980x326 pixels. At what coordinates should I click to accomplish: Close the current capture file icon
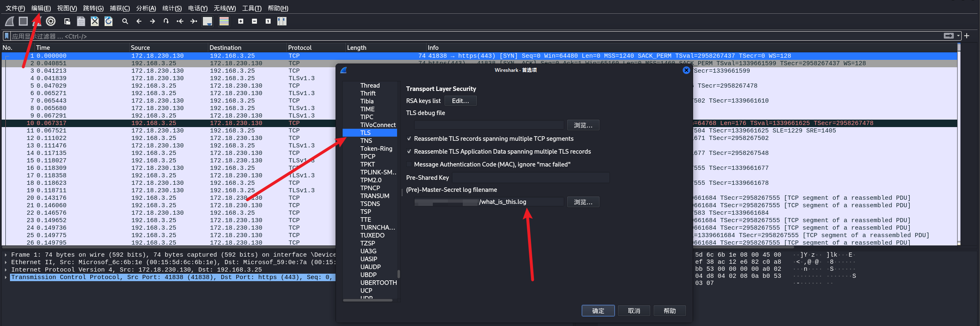(x=95, y=21)
